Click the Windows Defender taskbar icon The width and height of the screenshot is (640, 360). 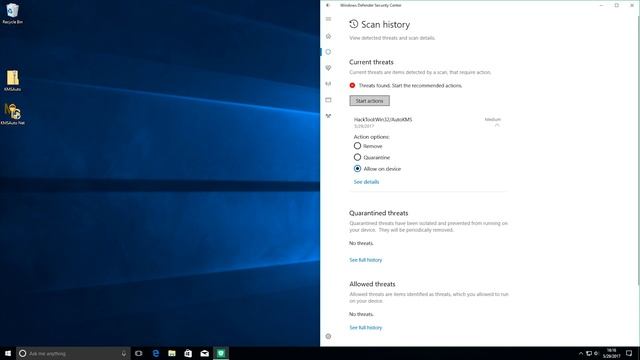coord(221,353)
